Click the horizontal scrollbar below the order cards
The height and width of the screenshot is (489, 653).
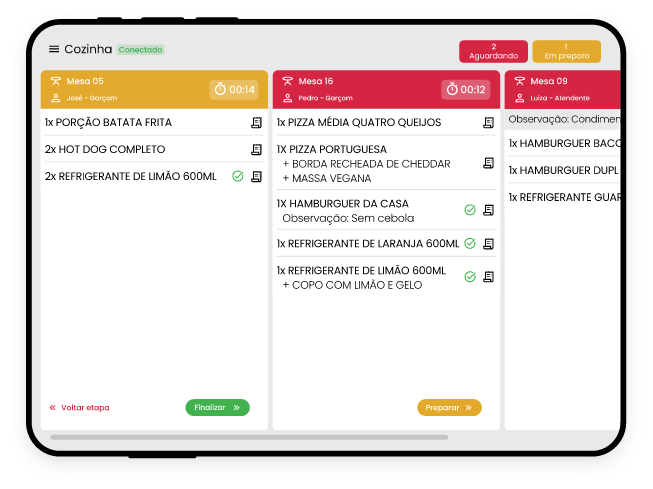pyautogui.click(x=249, y=437)
